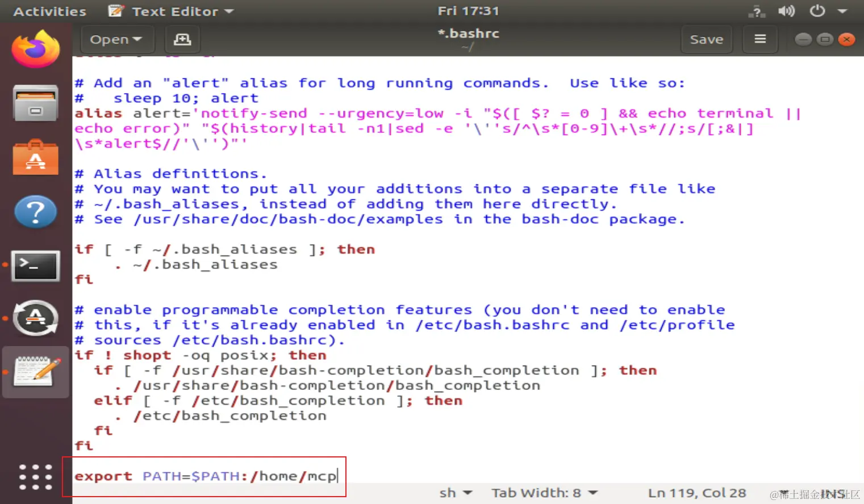Open the Help icon in dock
The width and height of the screenshot is (864, 504).
click(36, 212)
